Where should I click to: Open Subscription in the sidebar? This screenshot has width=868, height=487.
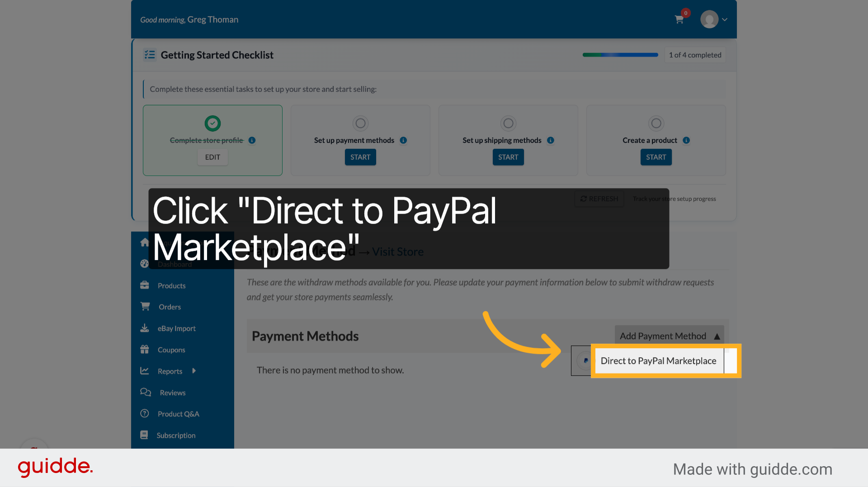point(176,435)
